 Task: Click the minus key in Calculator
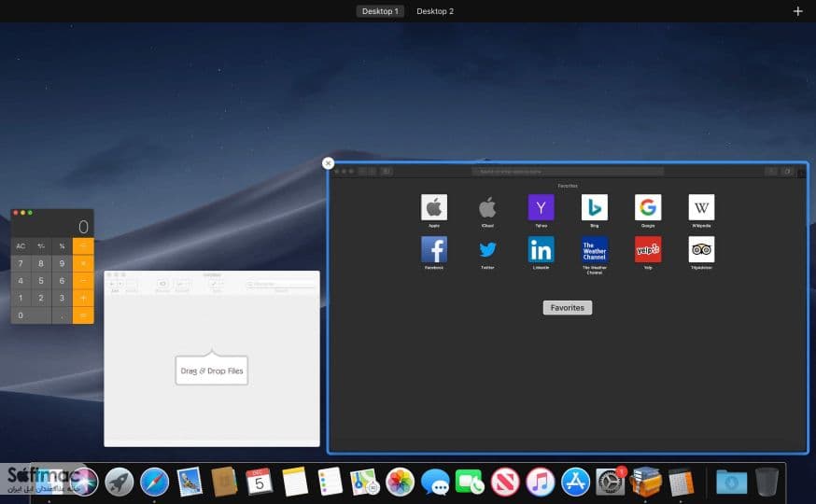[83, 280]
